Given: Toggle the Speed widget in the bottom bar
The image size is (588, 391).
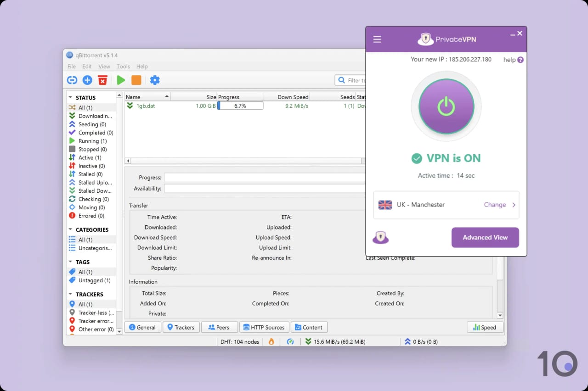Looking at the screenshot, I should pyautogui.click(x=485, y=327).
